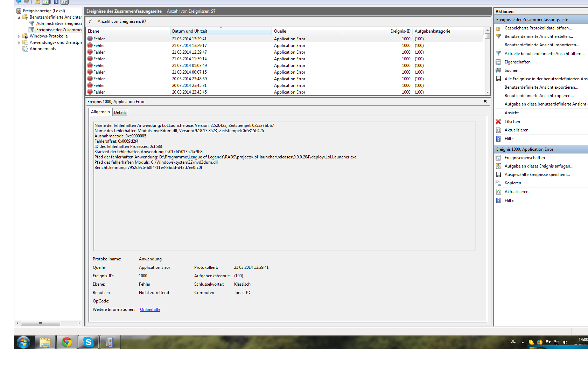Click Aktuelle benutzerdefinierte Ansicht filtern
Viewport: 588px width, 368px height.
click(545, 54)
